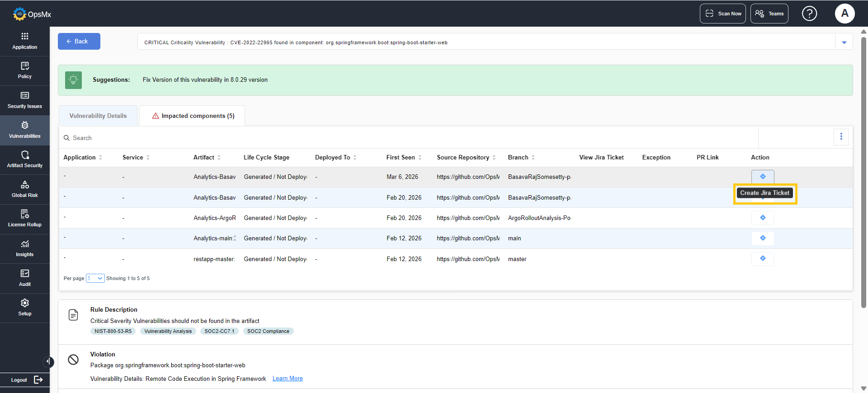Open table options three-dot menu

[x=841, y=136]
